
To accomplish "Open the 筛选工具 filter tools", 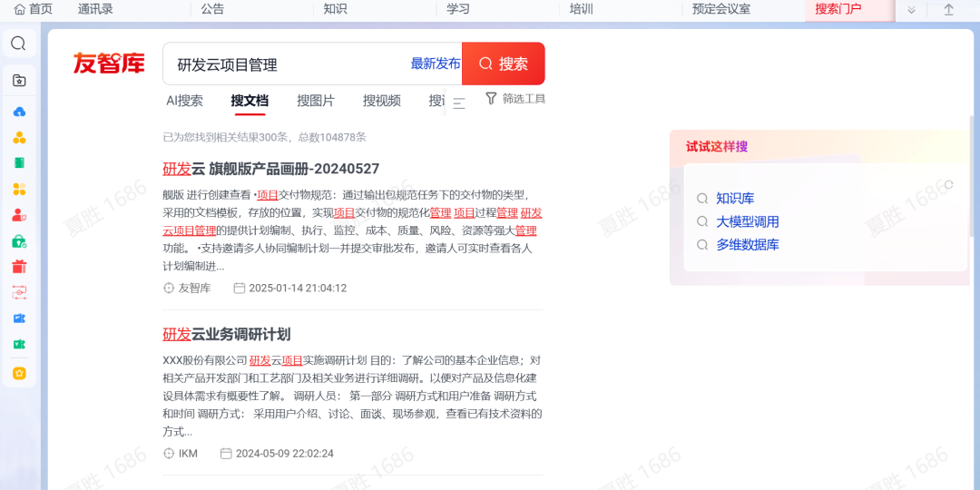I will pyautogui.click(x=515, y=99).
